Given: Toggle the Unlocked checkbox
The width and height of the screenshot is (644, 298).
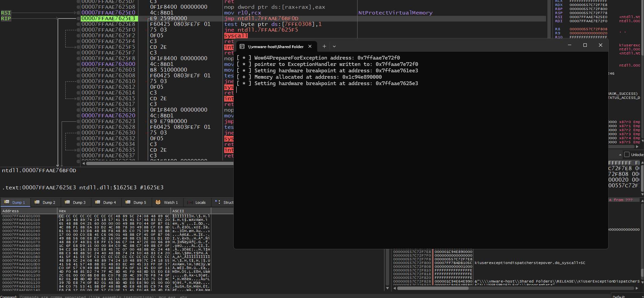Looking at the screenshot, I should [626, 155].
